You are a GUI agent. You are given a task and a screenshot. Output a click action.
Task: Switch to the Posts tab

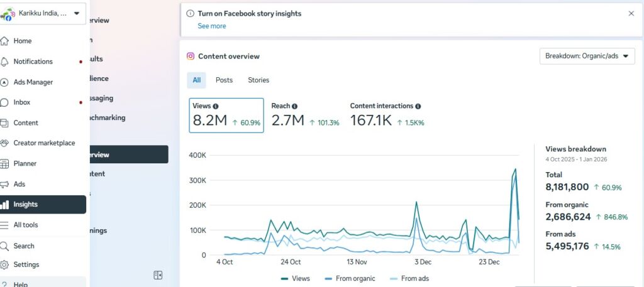coord(224,80)
